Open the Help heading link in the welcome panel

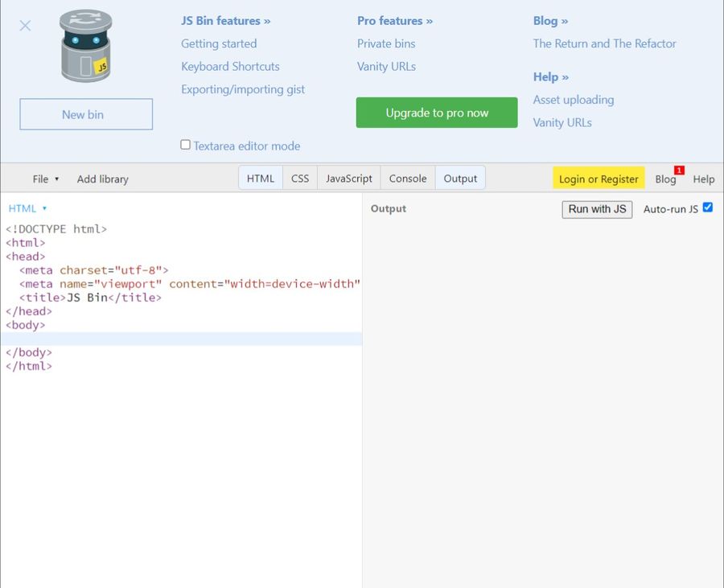click(x=551, y=77)
